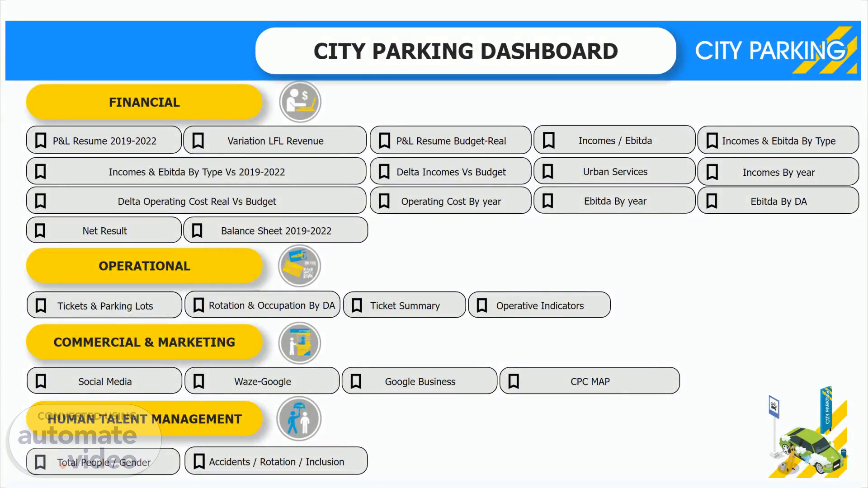Screen dimensions: 868x488
Task: Open Incomes & Ebitda By Type Vs 2019-2022
Action: [x=196, y=171]
